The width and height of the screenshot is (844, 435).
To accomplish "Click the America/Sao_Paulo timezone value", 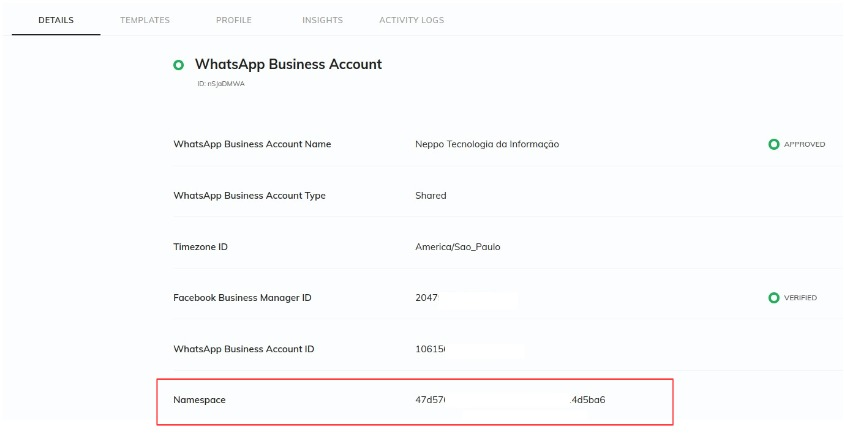I will click(x=458, y=247).
